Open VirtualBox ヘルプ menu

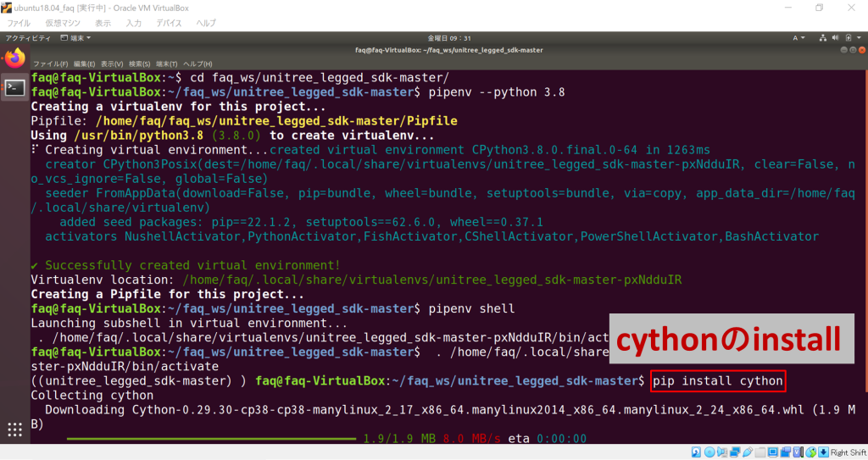(x=206, y=23)
